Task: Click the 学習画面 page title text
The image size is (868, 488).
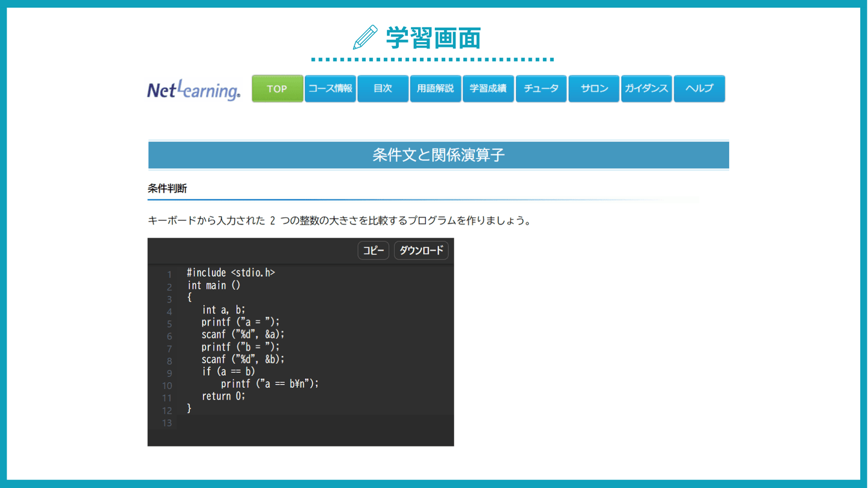Action: [x=433, y=38]
